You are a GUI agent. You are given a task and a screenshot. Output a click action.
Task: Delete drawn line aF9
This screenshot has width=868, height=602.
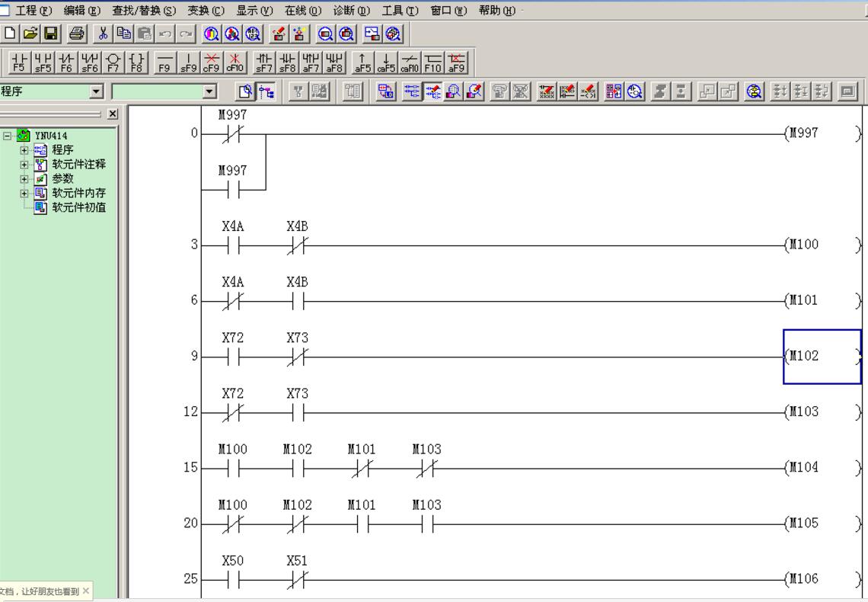[x=456, y=62]
